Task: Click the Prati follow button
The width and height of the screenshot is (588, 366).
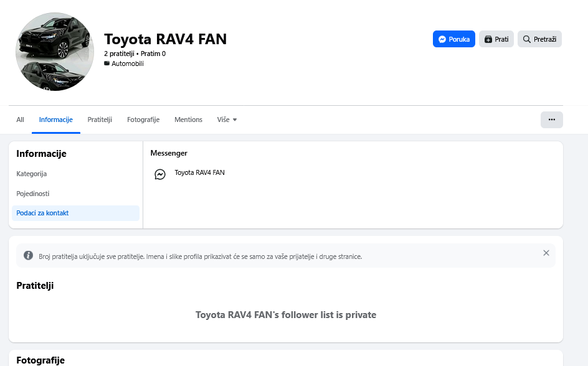Action: [x=496, y=39]
